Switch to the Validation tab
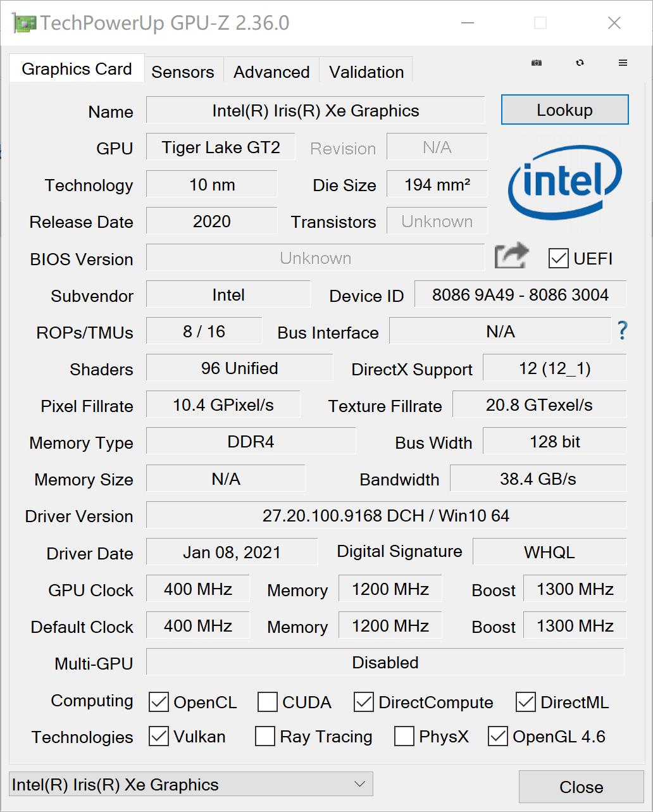This screenshot has width=653, height=812. tap(366, 72)
